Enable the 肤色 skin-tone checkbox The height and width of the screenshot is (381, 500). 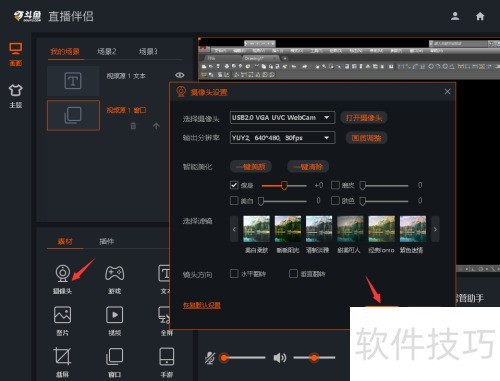[x=335, y=200]
